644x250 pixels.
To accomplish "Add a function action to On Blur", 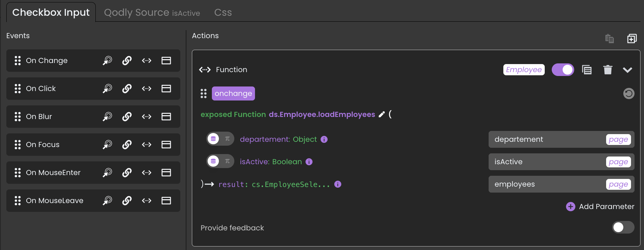I will (147, 117).
